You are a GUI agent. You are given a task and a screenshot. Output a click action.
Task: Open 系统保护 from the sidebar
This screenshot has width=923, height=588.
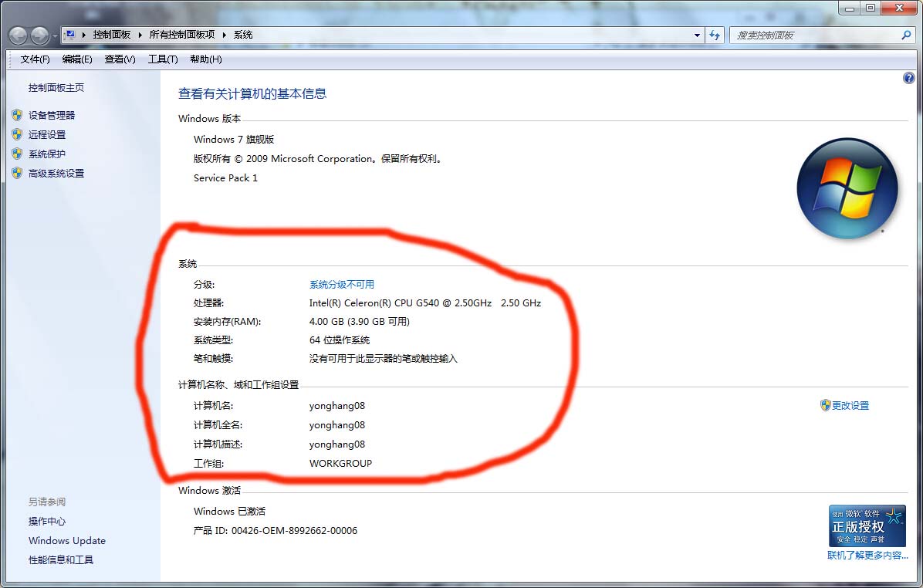47,154
